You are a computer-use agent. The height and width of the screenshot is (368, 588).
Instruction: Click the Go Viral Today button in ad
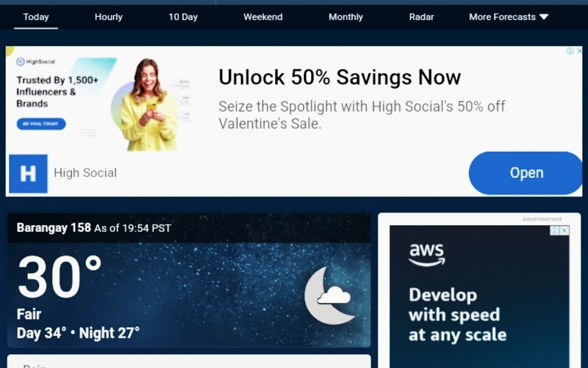pyautogui.click(x=41, y=124)
